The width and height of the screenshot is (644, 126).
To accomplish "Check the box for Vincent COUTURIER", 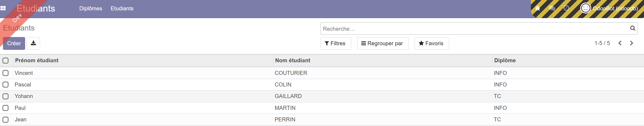I will pyautogui.click(x=5, y=73).
